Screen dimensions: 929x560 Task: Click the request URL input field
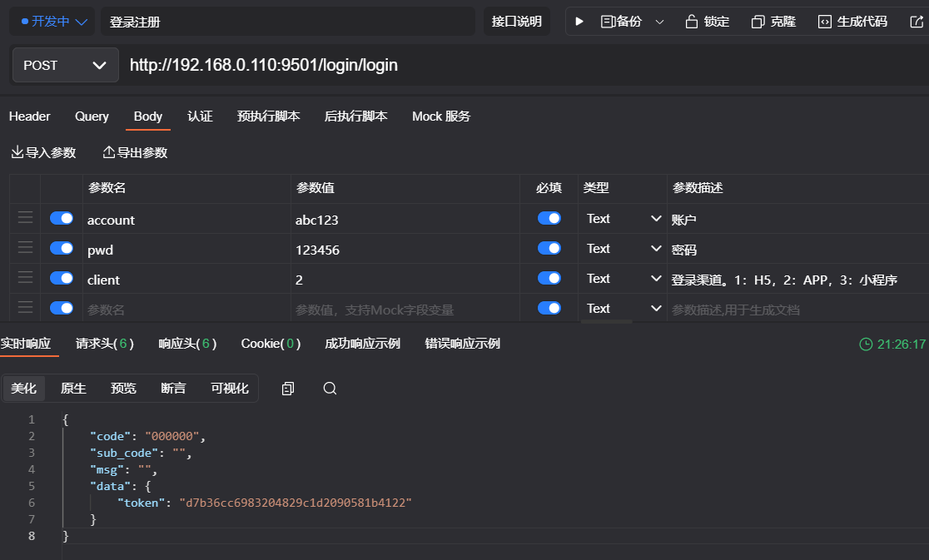499,65
